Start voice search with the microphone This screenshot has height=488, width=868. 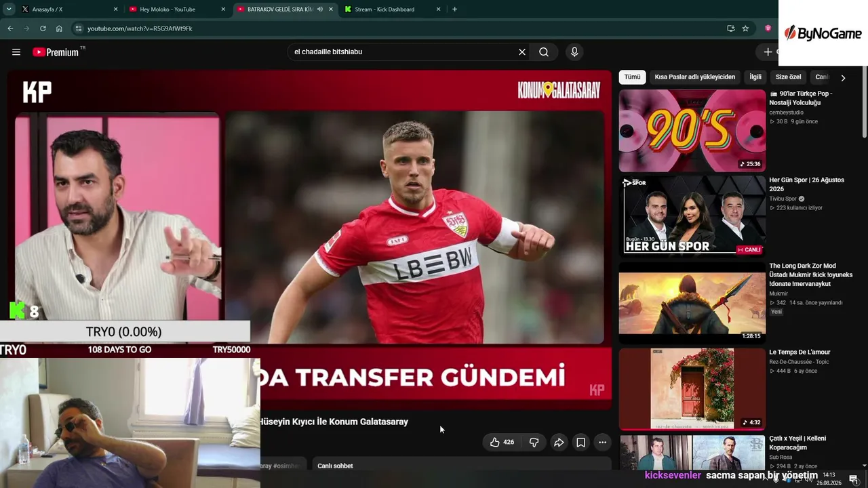574,52
